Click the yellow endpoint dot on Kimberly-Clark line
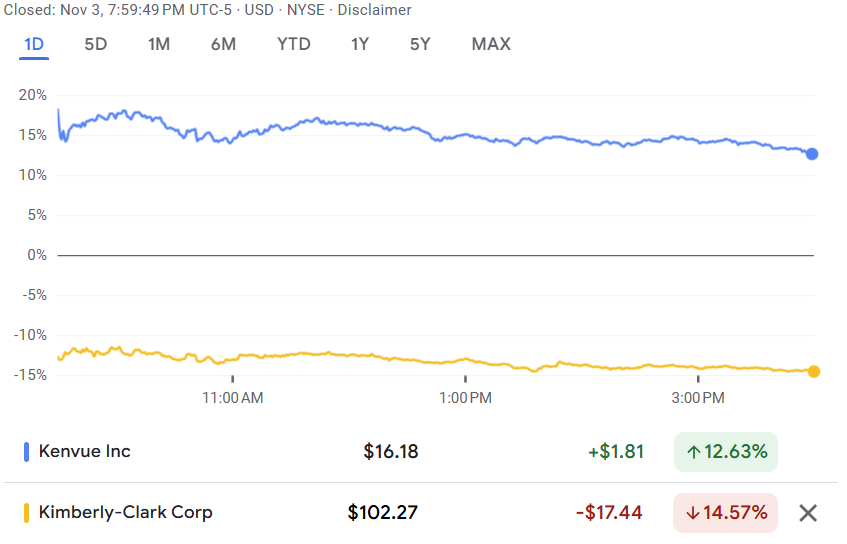847x544 pixels. point(814,372)
